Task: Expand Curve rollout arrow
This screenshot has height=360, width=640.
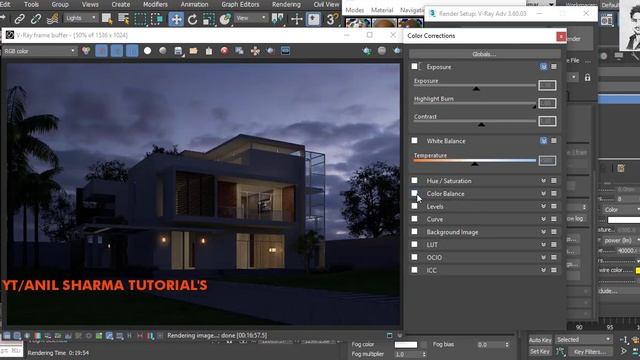Action: (x=543, y=219)
